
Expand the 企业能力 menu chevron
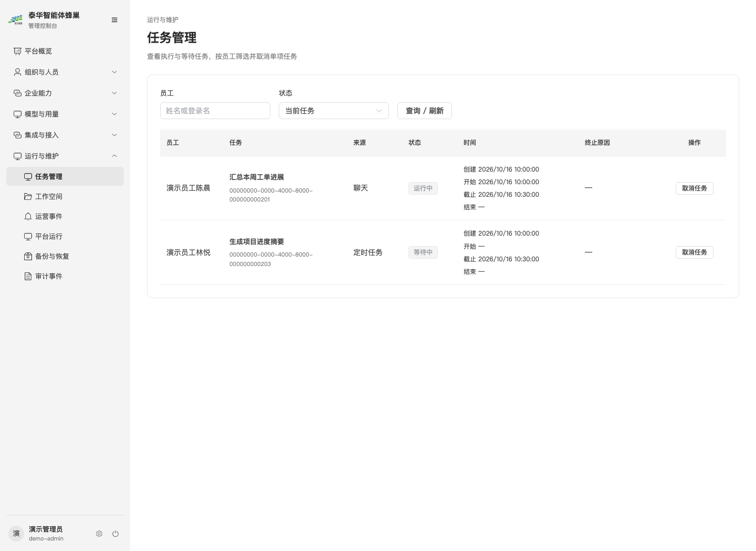pos(114,93)
